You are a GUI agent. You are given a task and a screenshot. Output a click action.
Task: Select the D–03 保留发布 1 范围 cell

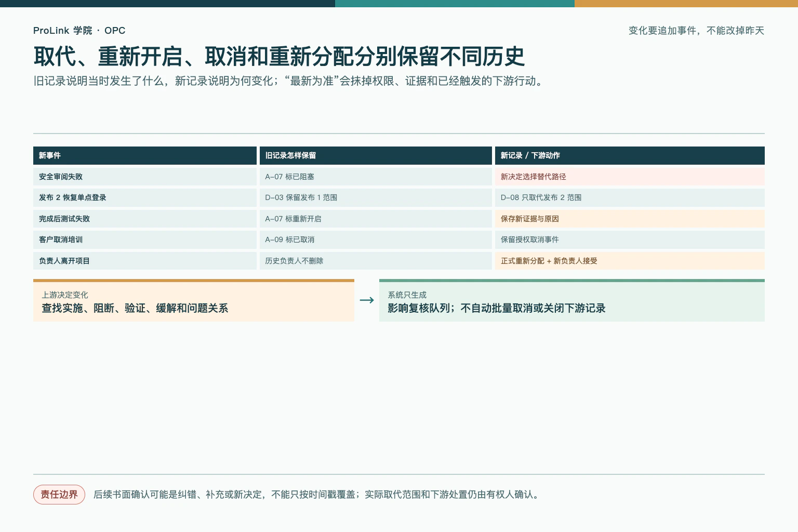[x=376, y=197]
